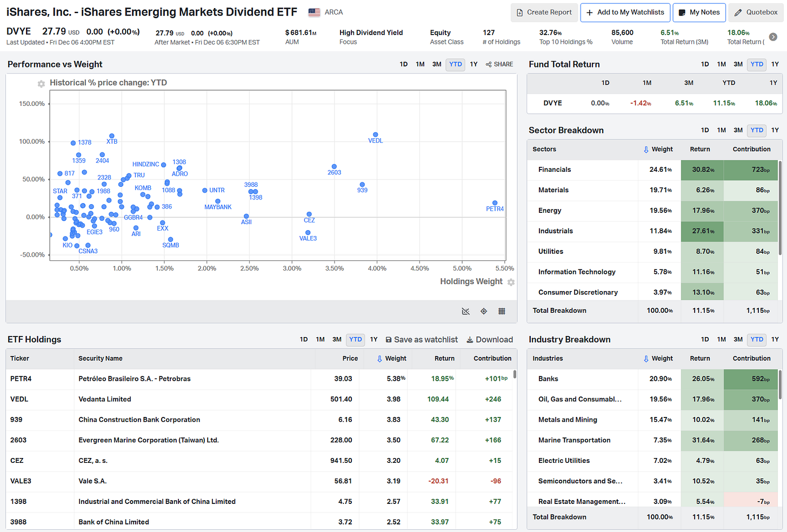This screenshot has width=787, height=532.
Task: Click the US flag icon next to ARCA
Action: pyautogui.click(x=314, y=12)
